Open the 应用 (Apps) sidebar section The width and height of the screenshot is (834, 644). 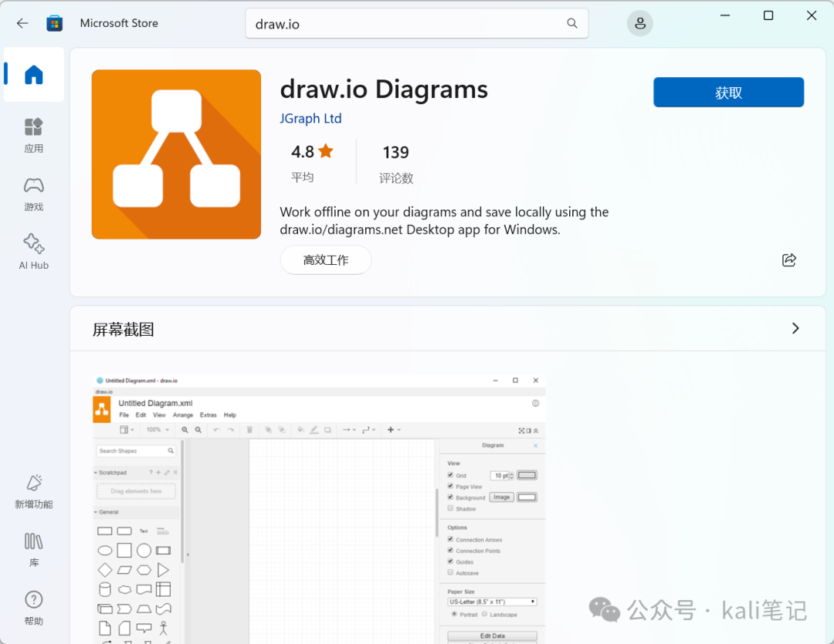coord(33,135)
